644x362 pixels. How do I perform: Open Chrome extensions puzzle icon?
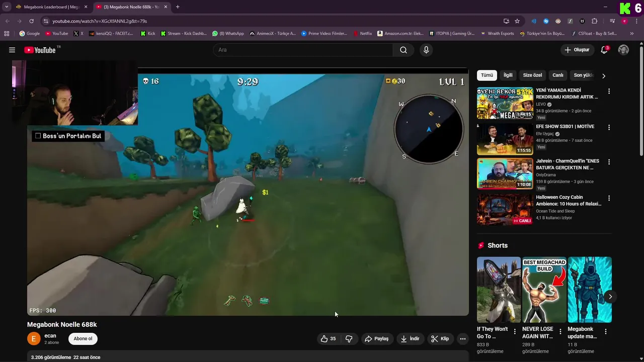pyautogui.click(x=594, y=21)
